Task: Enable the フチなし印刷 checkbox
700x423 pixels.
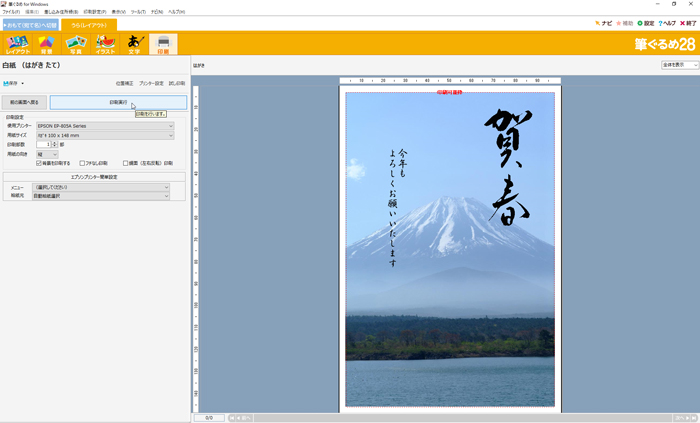Action: (83, 162)
